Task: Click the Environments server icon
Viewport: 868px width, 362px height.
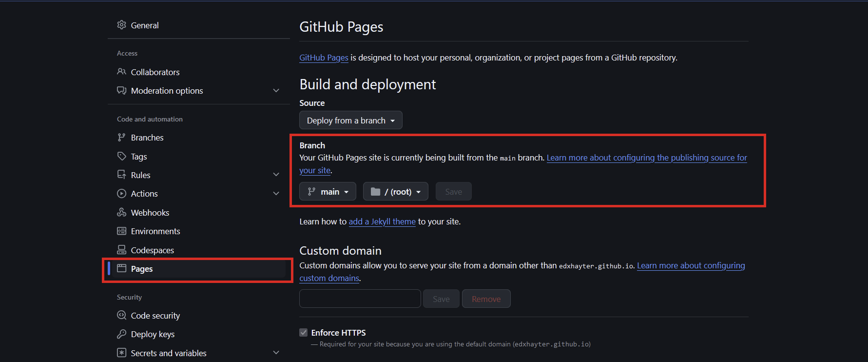Action: pyautogui.click(x=121, y=231)
